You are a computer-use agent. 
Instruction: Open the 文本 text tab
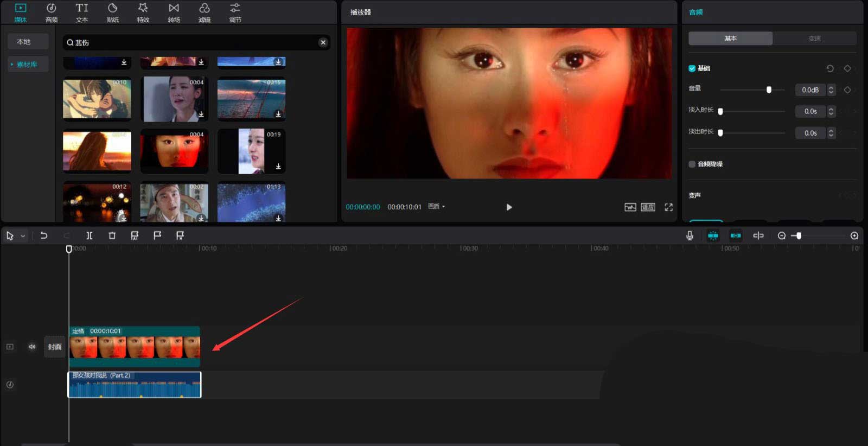pos(82,12)
